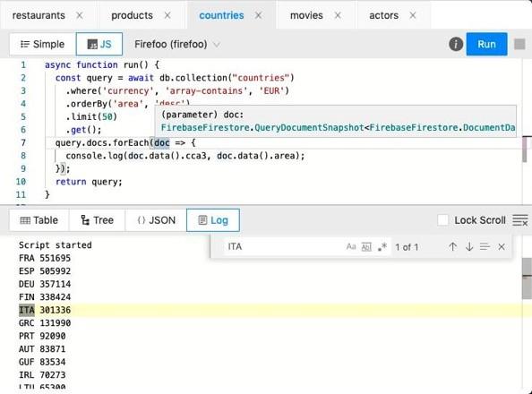Toggle regular expression search option
This screenshot has height=394, width=532.
[382, 247]
